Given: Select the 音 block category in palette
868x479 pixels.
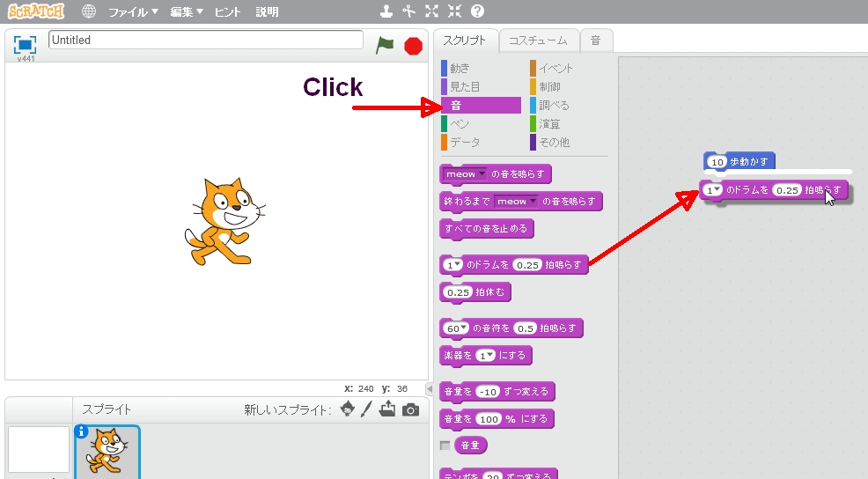Looking at the screenshot, I should coord(481,105).
